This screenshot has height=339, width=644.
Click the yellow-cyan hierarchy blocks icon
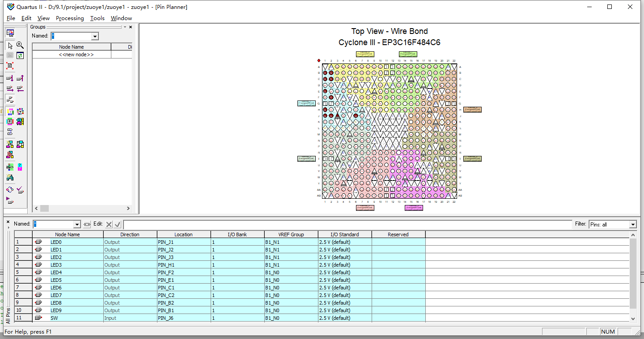[x=10, y=144]
